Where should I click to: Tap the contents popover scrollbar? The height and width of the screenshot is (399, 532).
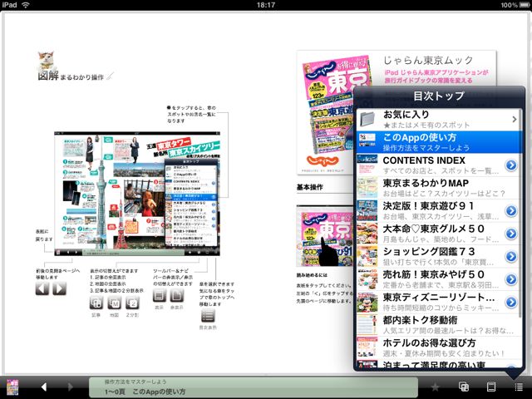(x=520, y=214)
